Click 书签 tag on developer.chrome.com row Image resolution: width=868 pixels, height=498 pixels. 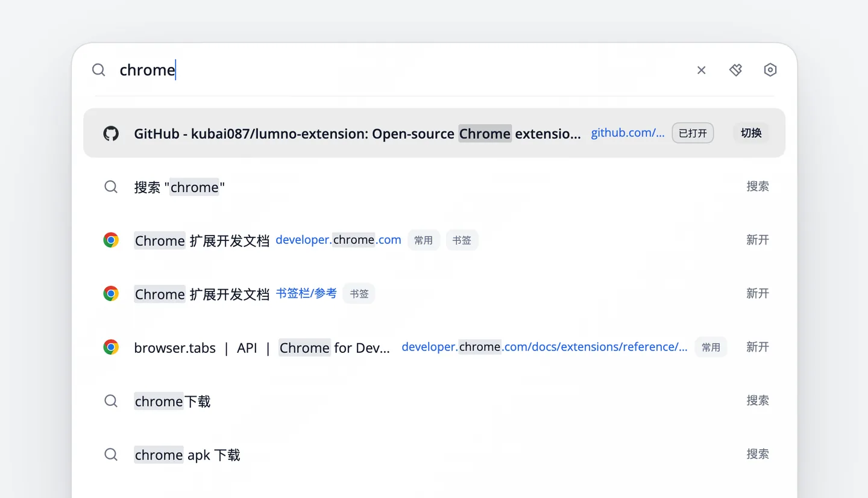pos(462,240)
